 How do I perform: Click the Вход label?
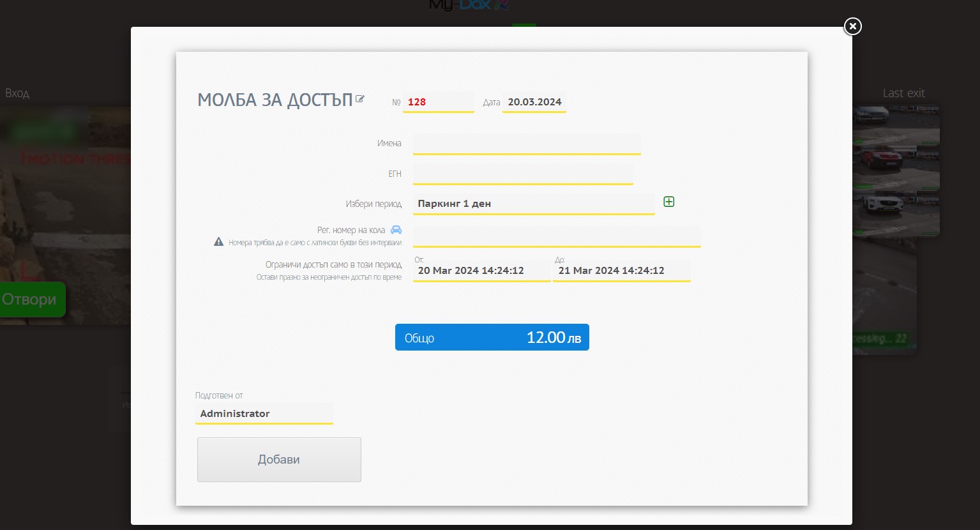pyautogui.click(x=17, y=93)
